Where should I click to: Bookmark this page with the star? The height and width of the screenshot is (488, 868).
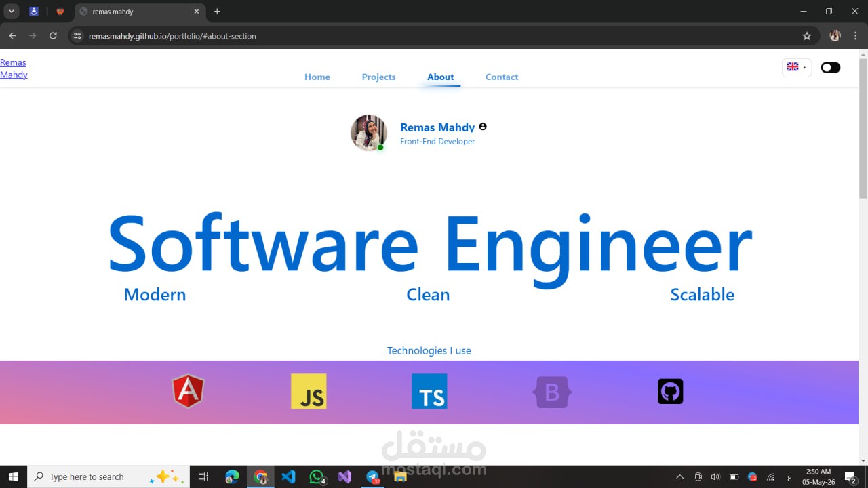[x=807, y=36]
